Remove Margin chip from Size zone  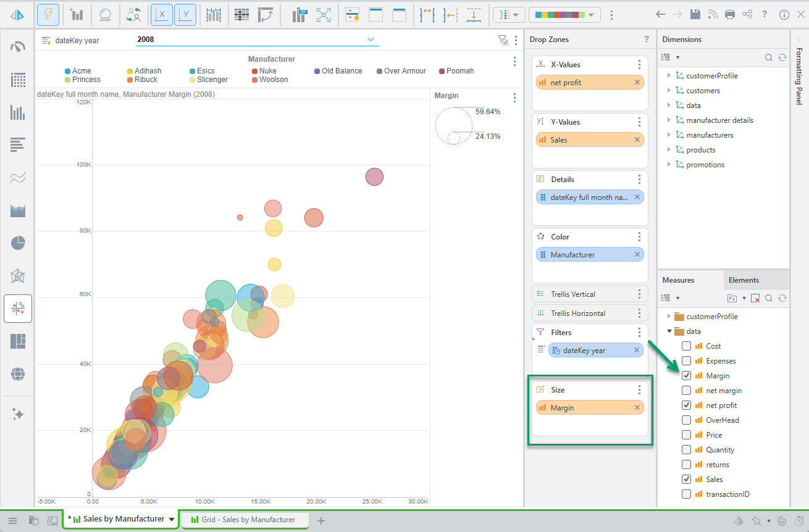[x=637, y=407]
